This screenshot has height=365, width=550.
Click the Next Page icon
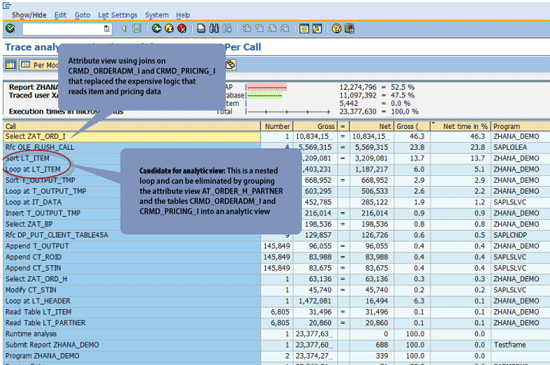(x=272, y=28)
